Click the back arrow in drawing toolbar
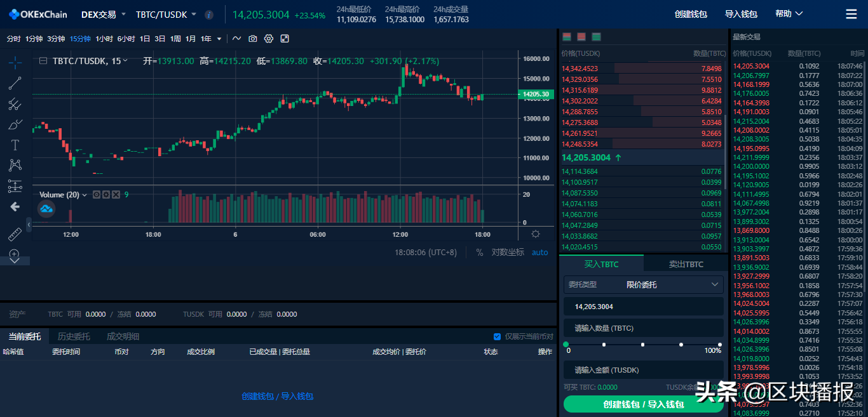This screenshot has width=868, height=417. (x=15, y=207)
